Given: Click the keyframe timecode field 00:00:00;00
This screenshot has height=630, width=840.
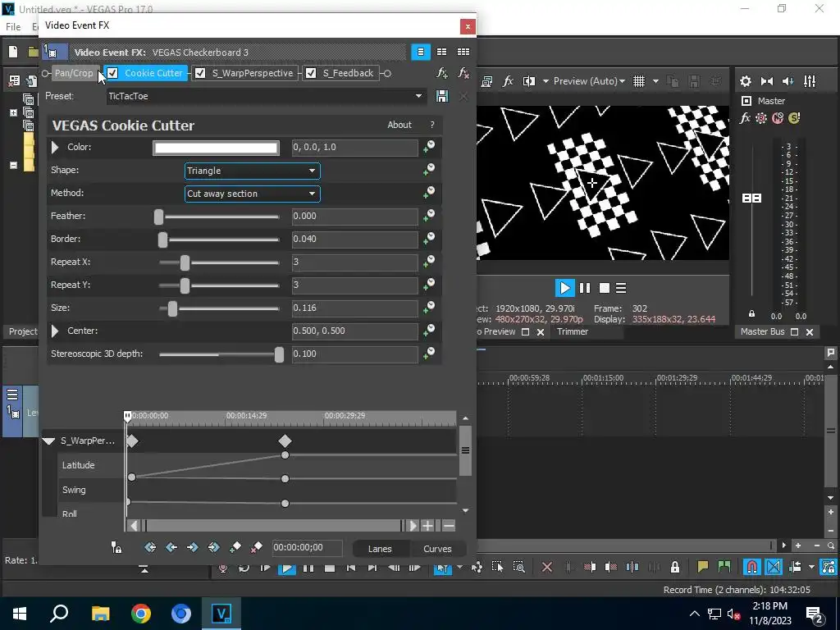Looking at the screenshot, I should tap(307, 547).
